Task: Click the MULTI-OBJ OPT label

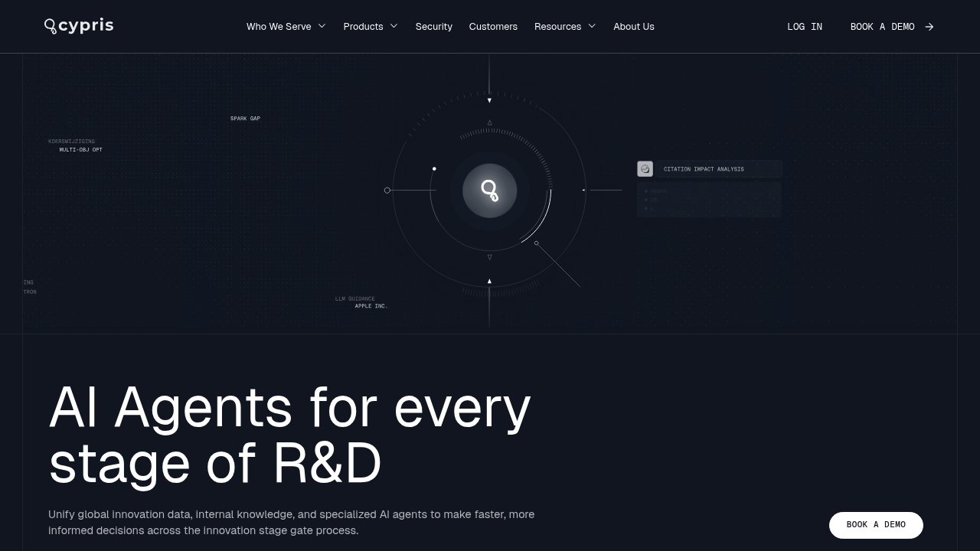Action: [81, 150]
